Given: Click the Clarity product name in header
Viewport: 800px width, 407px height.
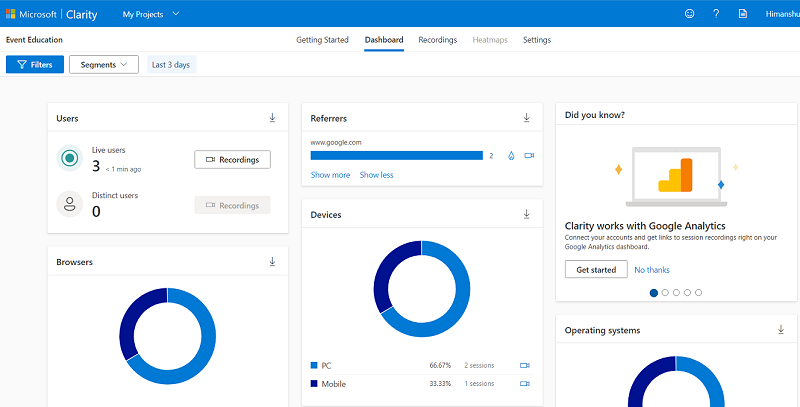Looking at the screenshot, I should tap(82, 14).
